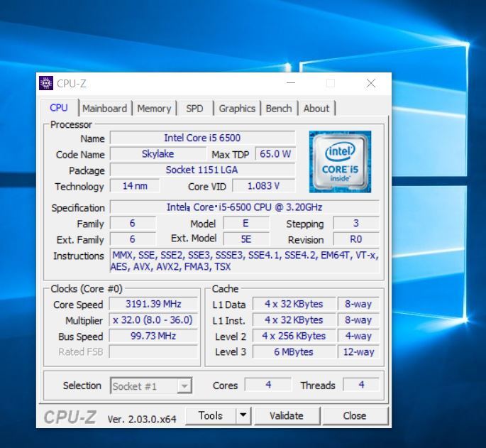Open the Memory tab

pos(154,109)
